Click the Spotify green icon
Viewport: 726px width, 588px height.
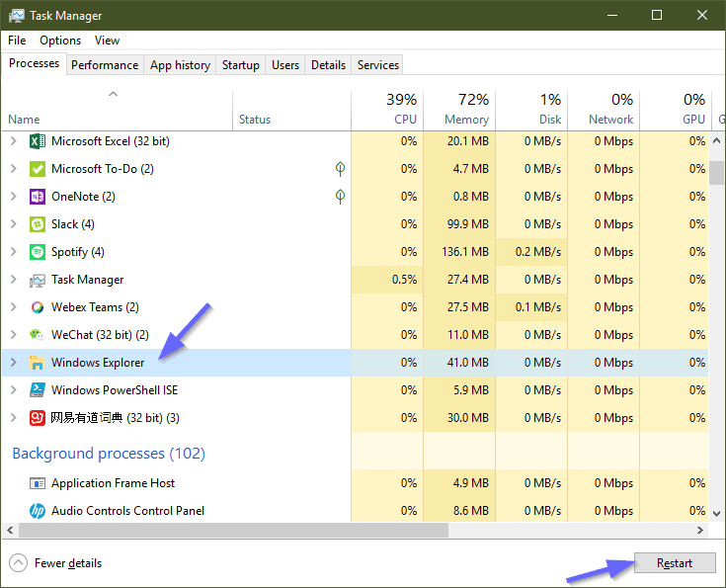click(x=38, y=252)
